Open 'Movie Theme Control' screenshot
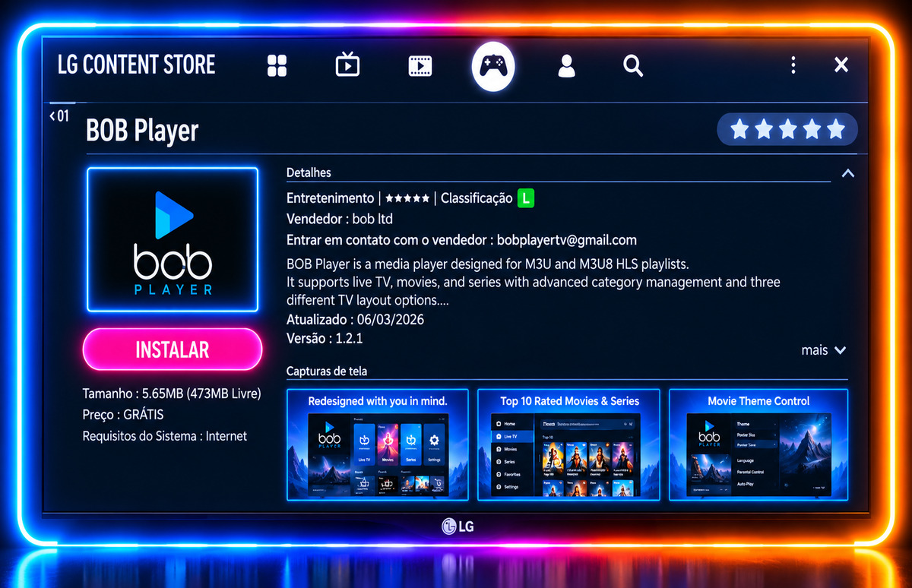912x588 pixels. [758, 444]
